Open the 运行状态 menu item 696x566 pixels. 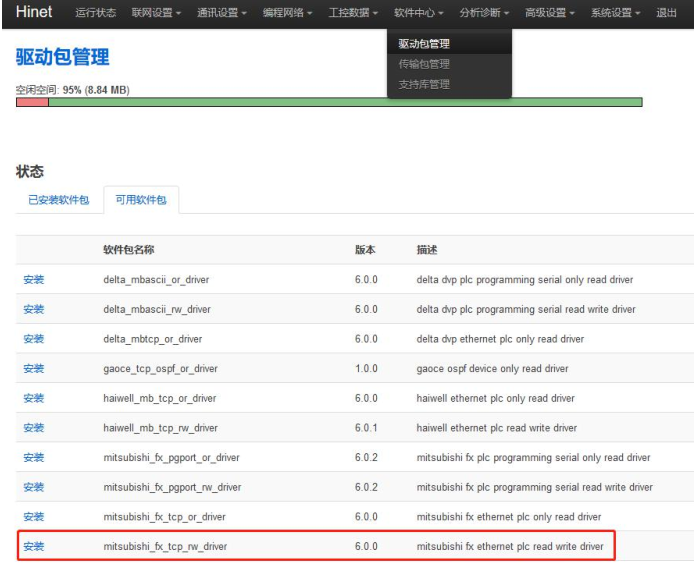[x=95, y=13]
